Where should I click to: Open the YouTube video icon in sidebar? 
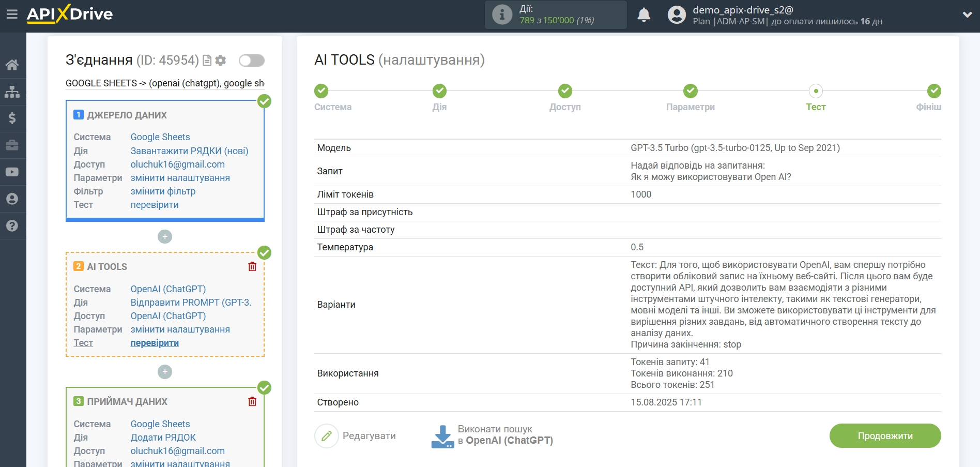click(12, 172)
